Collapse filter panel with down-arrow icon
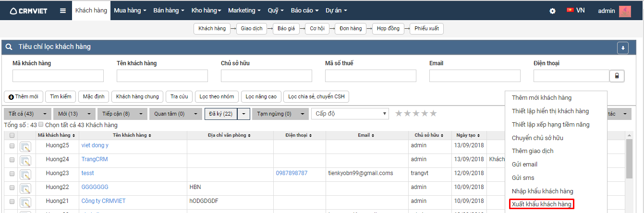This screenshot has width=644, height=213. 623,47
